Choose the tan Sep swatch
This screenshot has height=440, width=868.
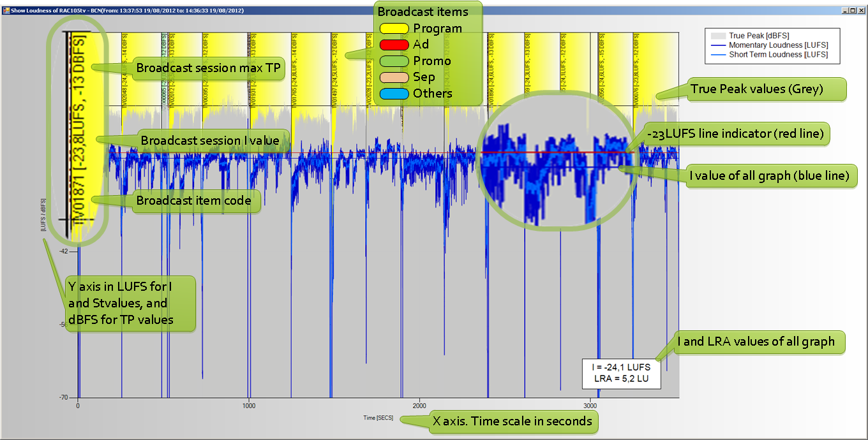(x=394, y=77)
